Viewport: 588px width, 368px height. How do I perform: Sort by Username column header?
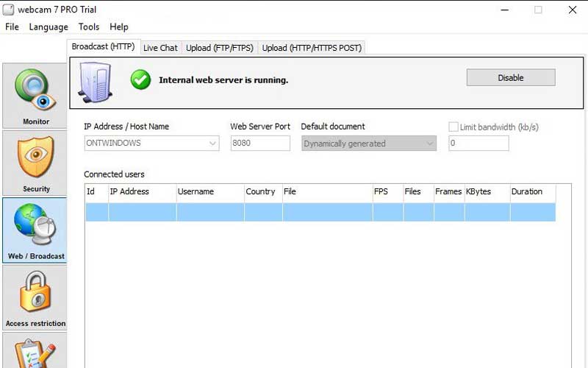coord(210,192)
